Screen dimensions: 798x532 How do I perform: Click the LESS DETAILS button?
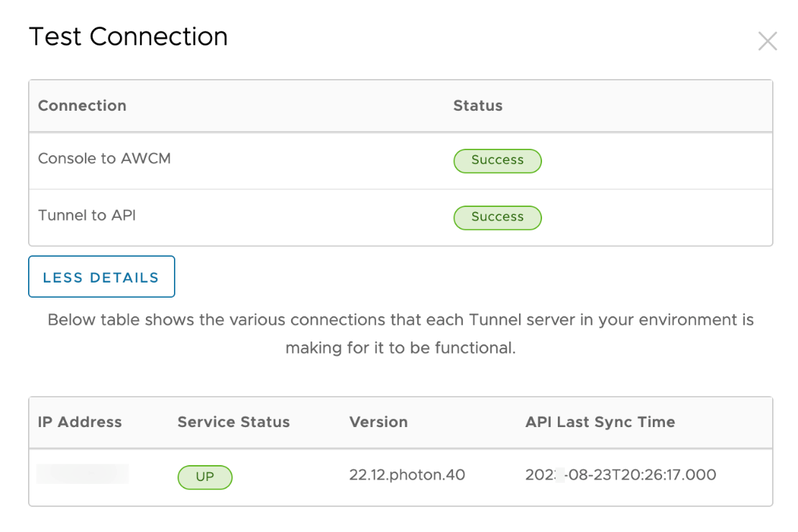[101, 277]
